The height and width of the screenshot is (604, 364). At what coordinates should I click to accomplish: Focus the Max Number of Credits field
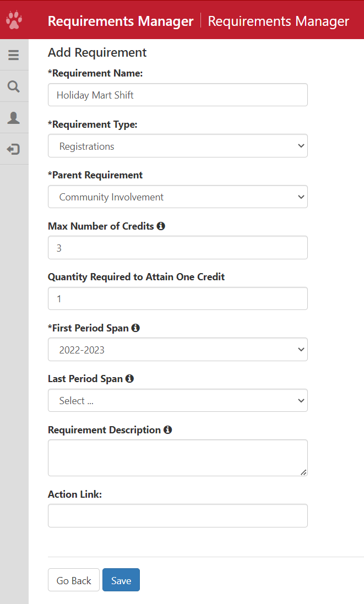click(x=177, y=248)
